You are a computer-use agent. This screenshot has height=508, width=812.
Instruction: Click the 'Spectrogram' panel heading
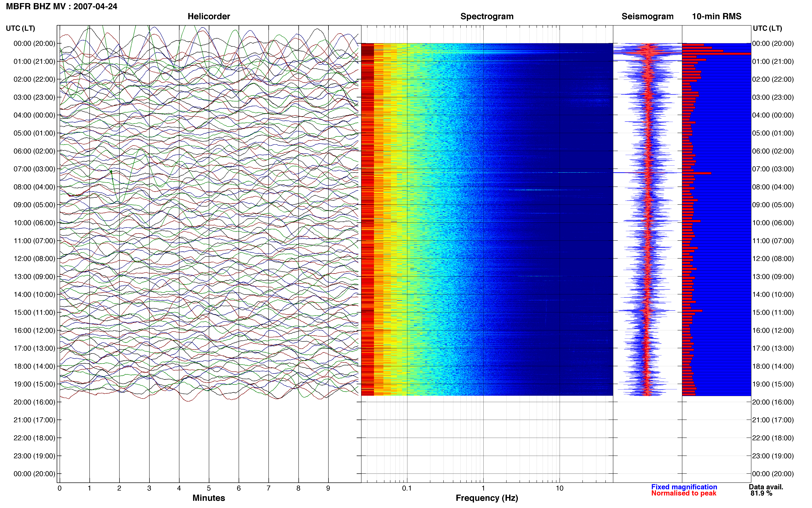487,16
